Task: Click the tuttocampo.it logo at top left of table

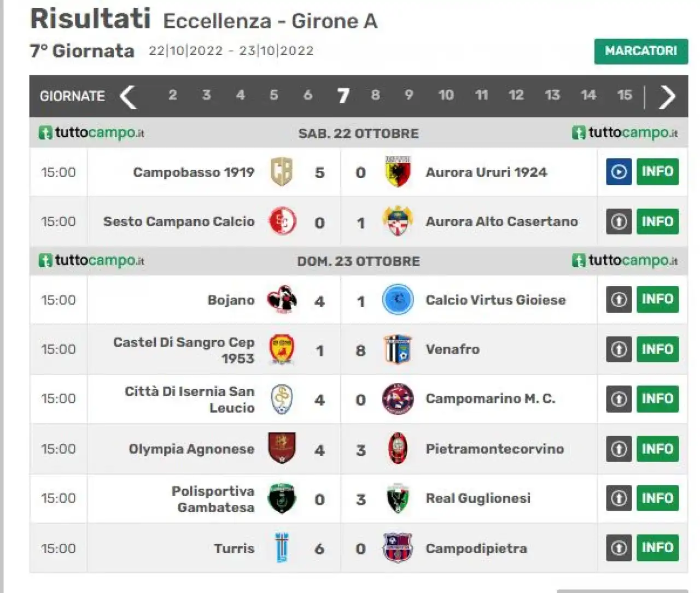Action: (x=91, y=133)
